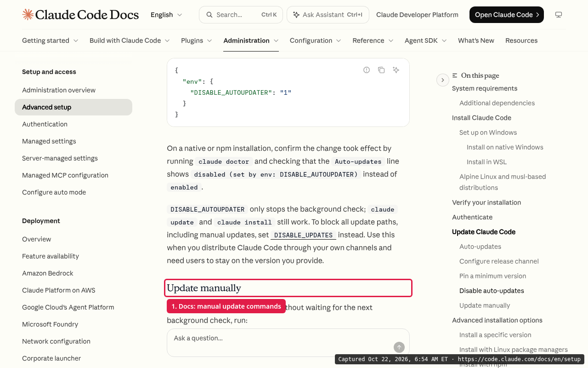Jump to Disable auto-updates section
The image size is (588, 368).
point(492,291)
